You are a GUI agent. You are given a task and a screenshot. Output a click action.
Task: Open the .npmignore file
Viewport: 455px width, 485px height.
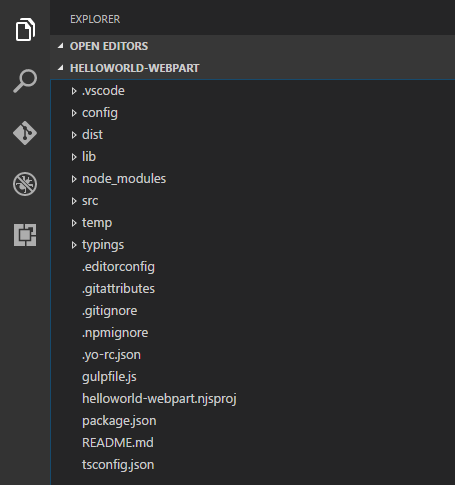point(115,333)
